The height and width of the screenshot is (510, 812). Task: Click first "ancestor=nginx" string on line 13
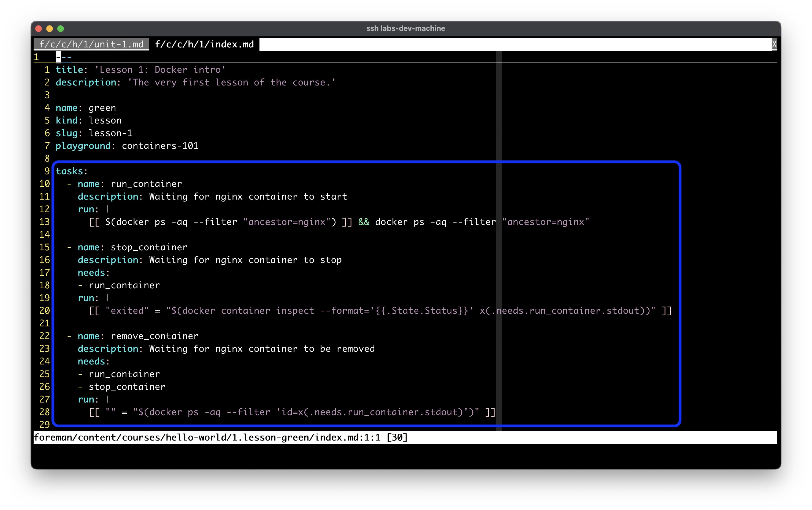click(287, 222)
